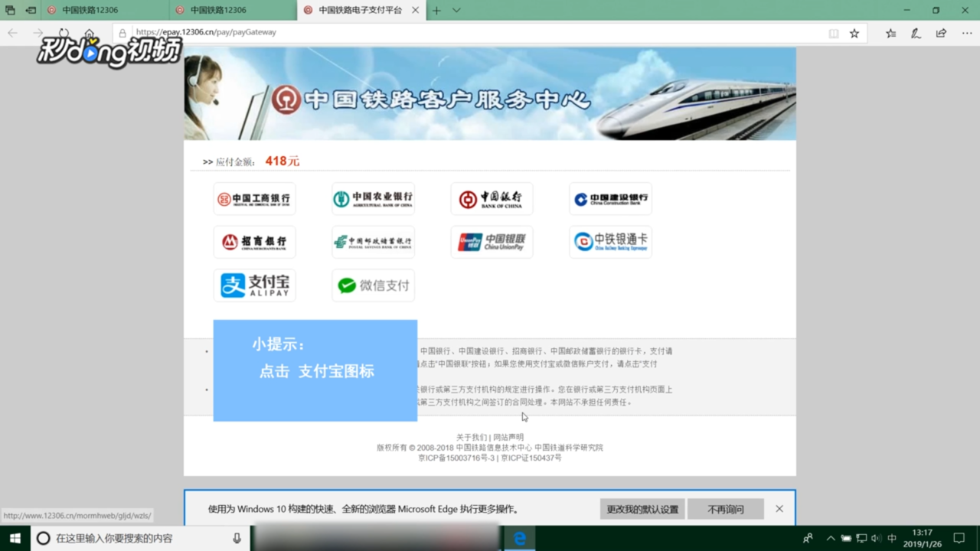Viewport: 980px width, 551px height.
Task: Add page to favorites with star icon
Action: (x=854, y=33)
